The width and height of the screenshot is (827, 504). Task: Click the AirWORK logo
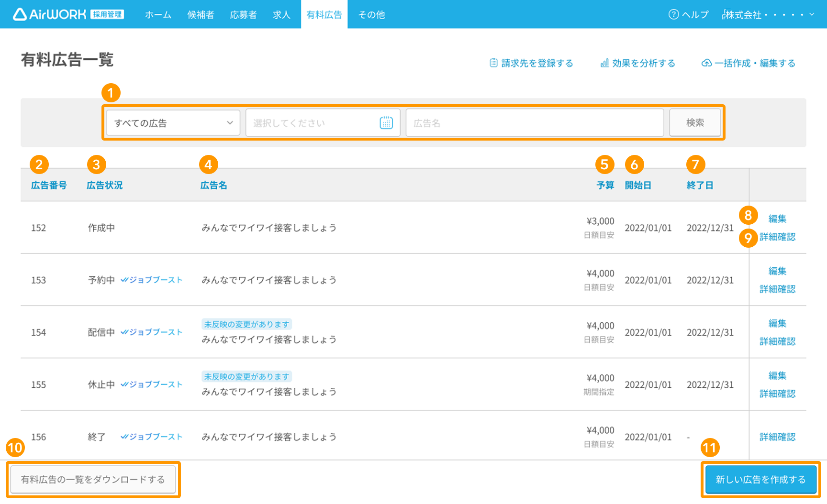[68, 14]
